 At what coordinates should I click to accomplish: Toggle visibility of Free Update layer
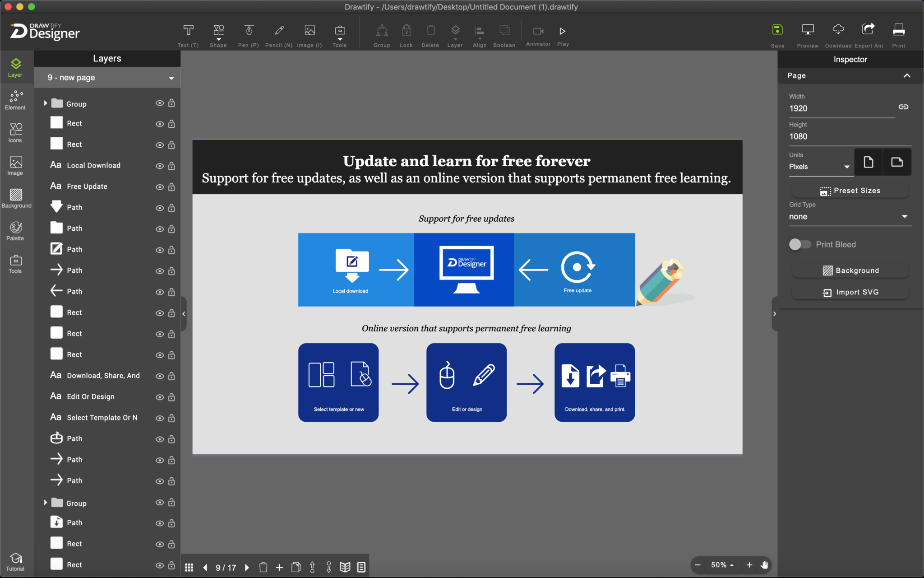[159, 186]
